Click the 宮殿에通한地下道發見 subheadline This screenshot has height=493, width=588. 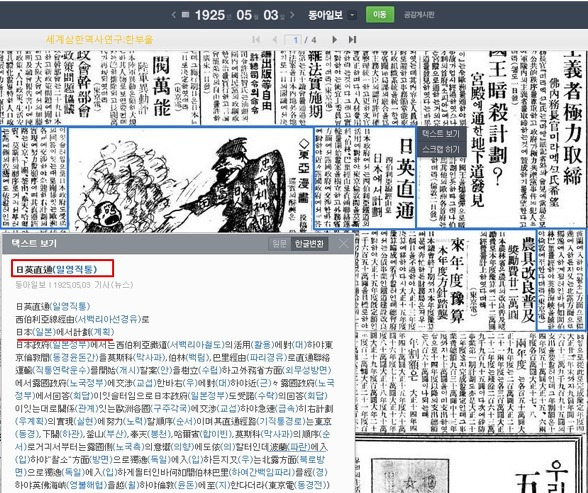click(x=477, y=140)
